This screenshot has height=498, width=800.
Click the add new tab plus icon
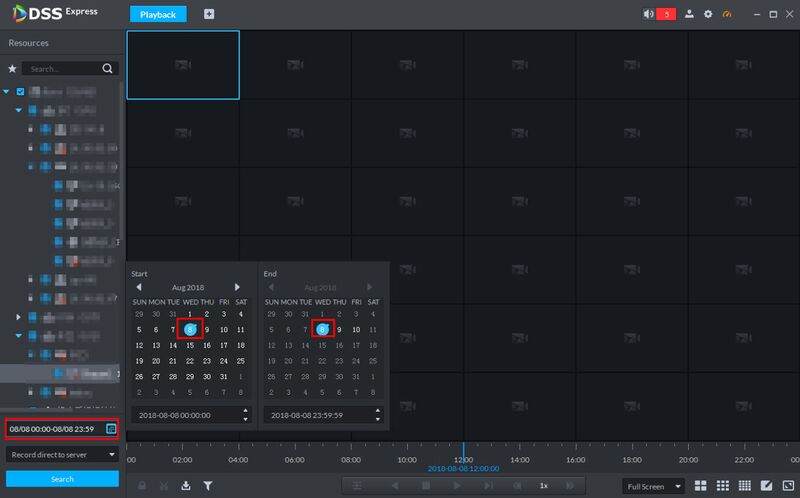coord(209,14)
